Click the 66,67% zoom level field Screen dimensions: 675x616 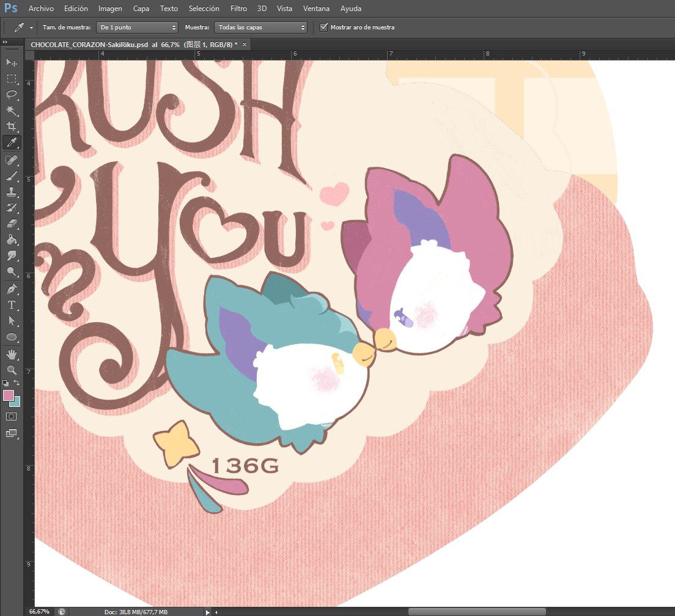[39, 612]
